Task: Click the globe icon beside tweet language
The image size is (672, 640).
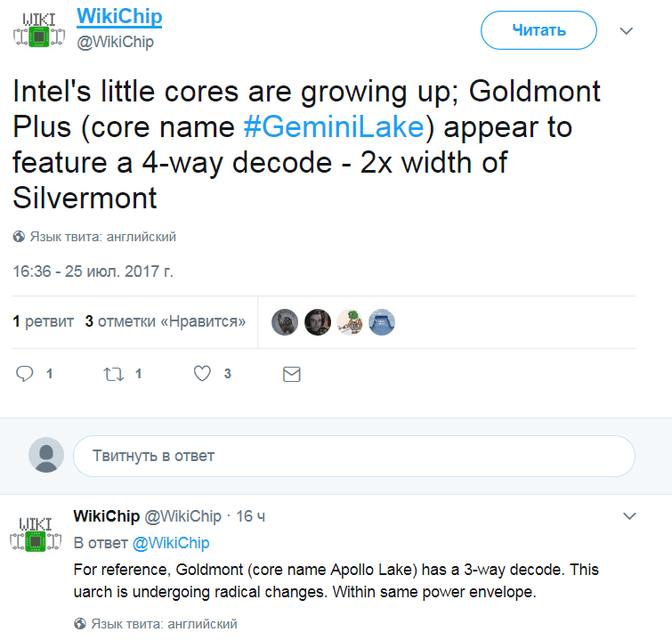Action: (19, 238)
